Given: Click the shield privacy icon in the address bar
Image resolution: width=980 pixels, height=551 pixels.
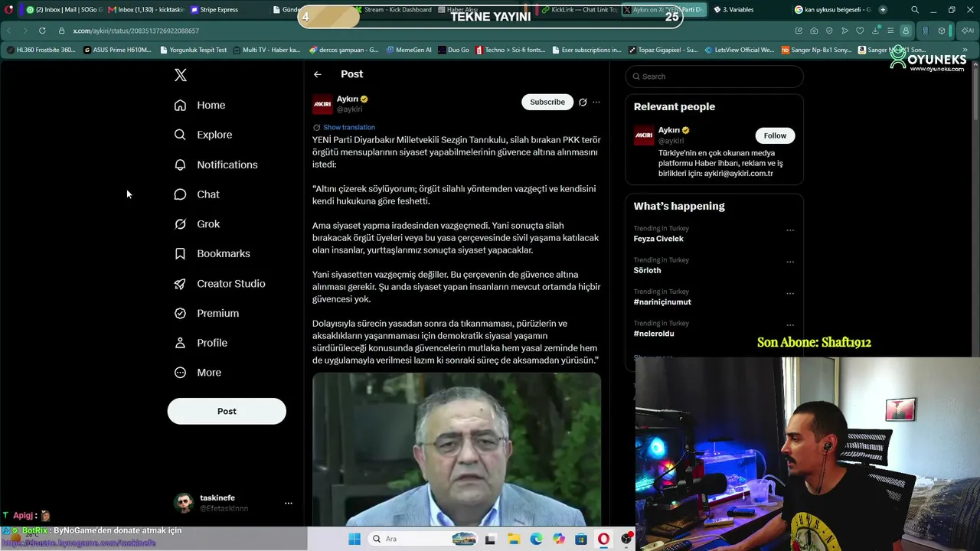Looking at the screenshot, I should click(829, 31).
